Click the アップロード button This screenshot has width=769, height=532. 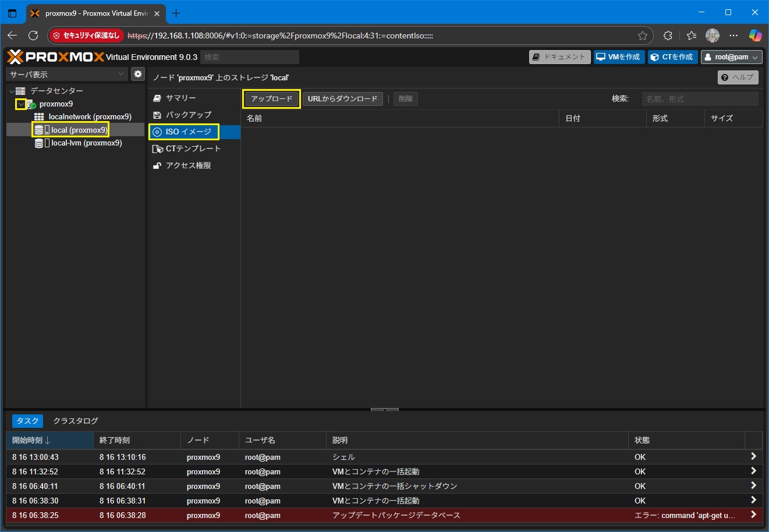pos(272,99)
